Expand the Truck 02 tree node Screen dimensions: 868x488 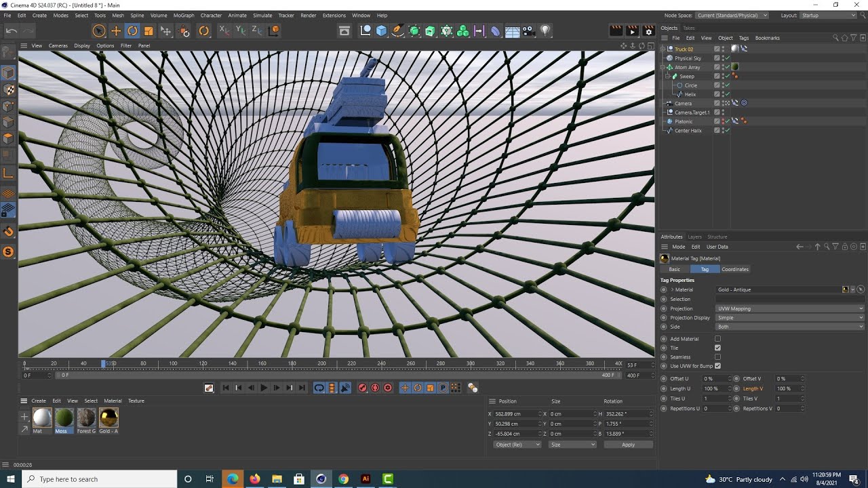[x=663, y=49]
